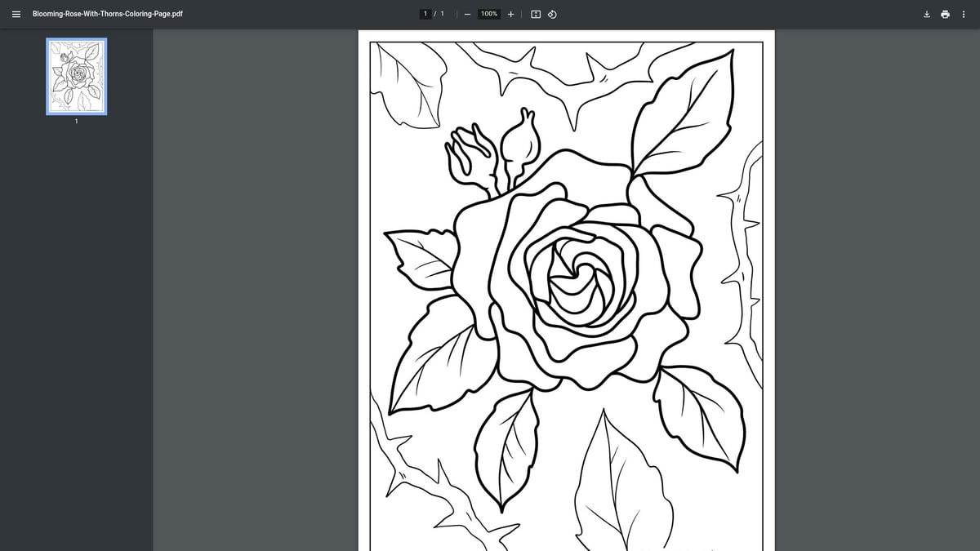Click the page 1 label under thumbnail

click(76, 121)
